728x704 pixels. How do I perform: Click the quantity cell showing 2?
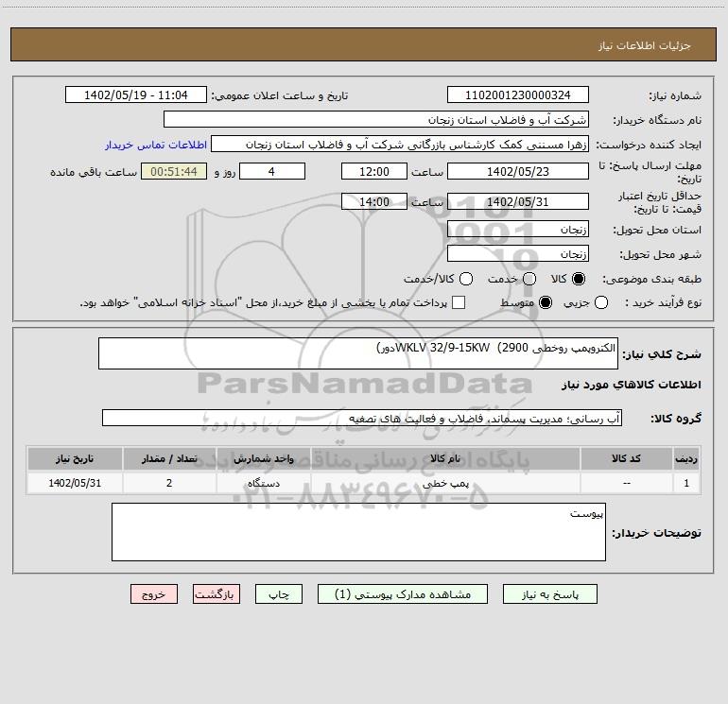point(169,483)
